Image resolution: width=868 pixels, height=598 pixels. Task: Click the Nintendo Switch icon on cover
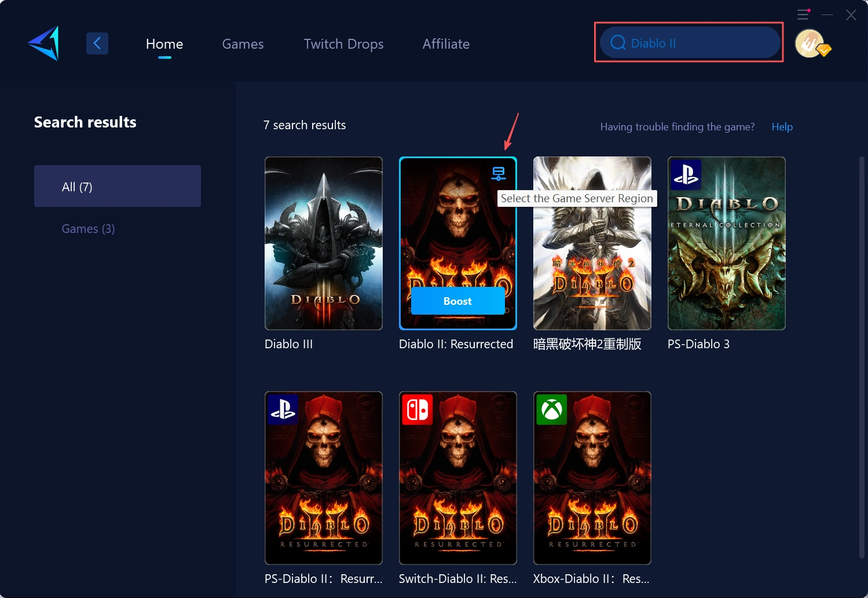click(x=417, y=410)
